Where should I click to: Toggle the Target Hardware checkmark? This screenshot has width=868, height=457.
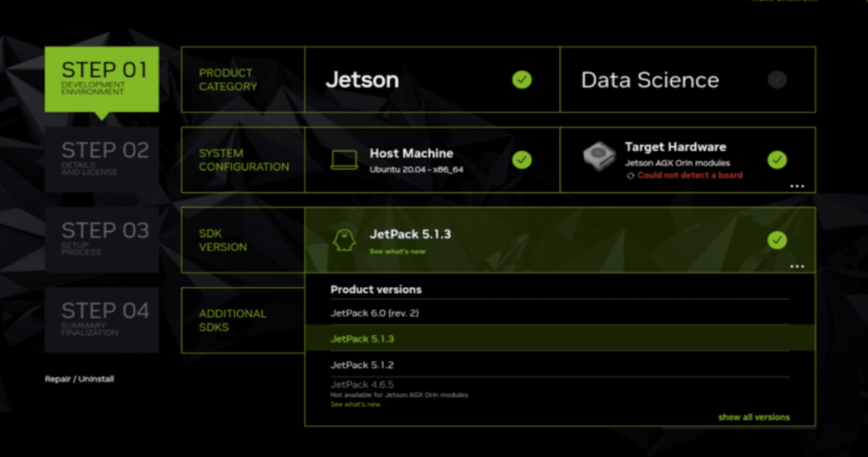pos(777,160)
